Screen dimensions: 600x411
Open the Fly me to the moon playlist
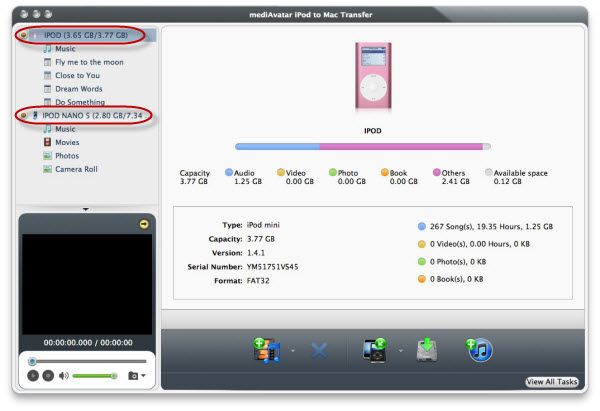[x=89, y=62]
